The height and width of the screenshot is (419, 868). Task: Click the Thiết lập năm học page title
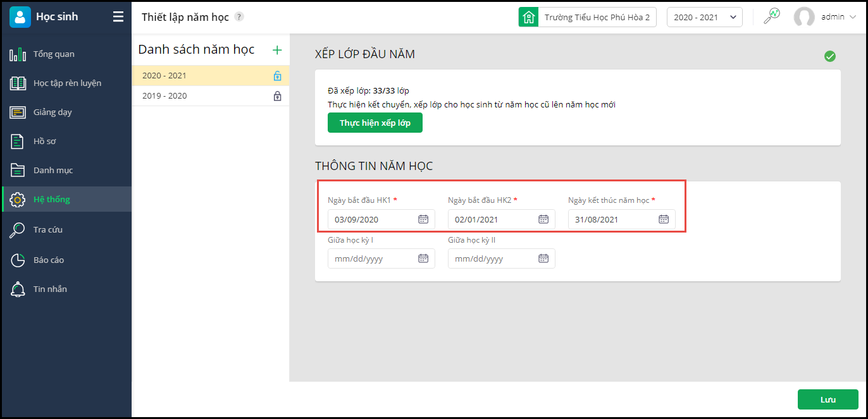coord(185,17)
